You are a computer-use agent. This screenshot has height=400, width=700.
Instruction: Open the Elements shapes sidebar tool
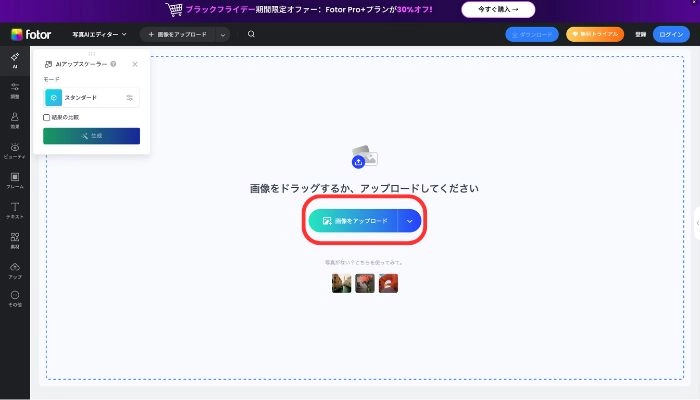15,240
